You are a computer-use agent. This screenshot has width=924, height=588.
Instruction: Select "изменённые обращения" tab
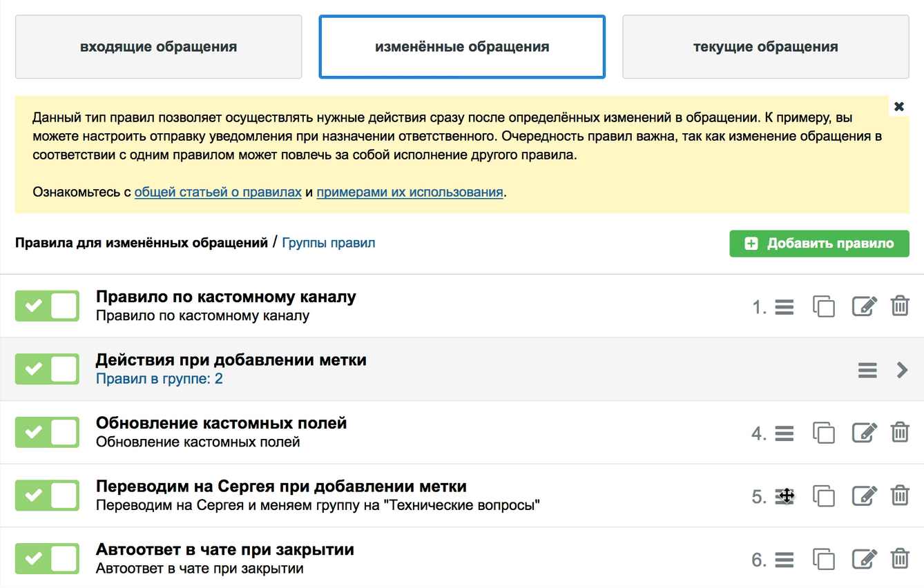[462, 47]
